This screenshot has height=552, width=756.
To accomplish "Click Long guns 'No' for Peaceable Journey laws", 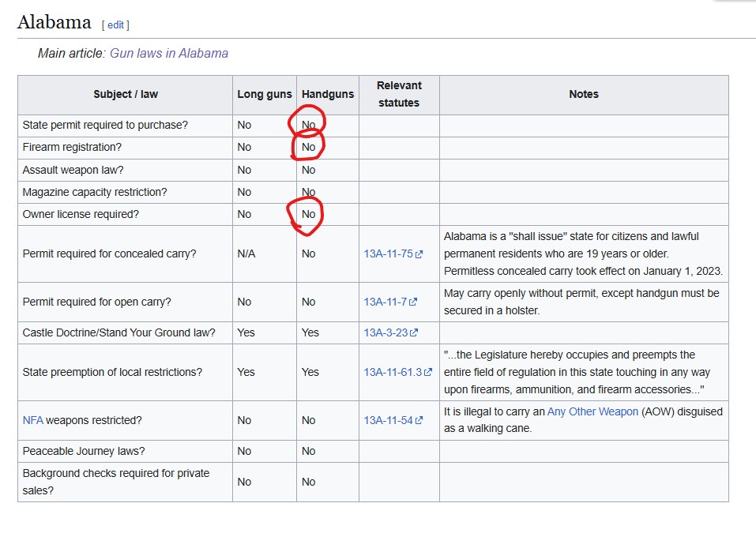I will 244,452.
